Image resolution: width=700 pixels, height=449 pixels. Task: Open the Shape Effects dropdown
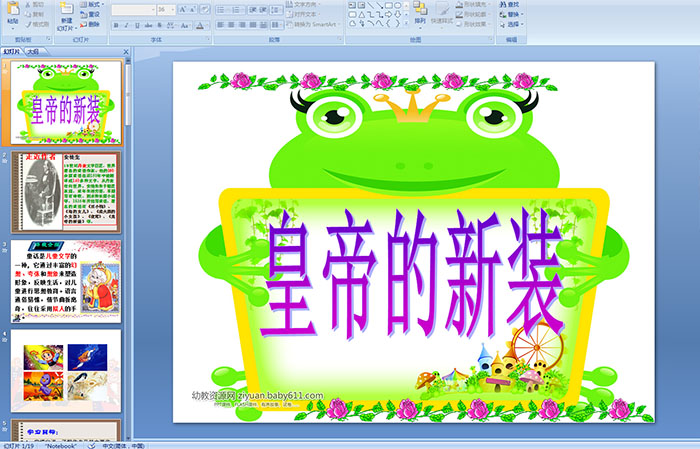click(x=474, y=24)
